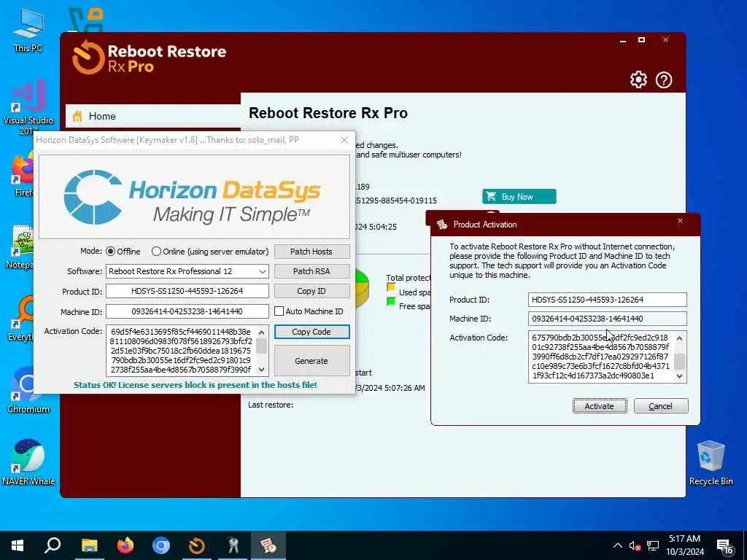Click scroll-up arrow in Keymaker code box
This screenshot has height=560, width=747.
(x=262, y=332)
